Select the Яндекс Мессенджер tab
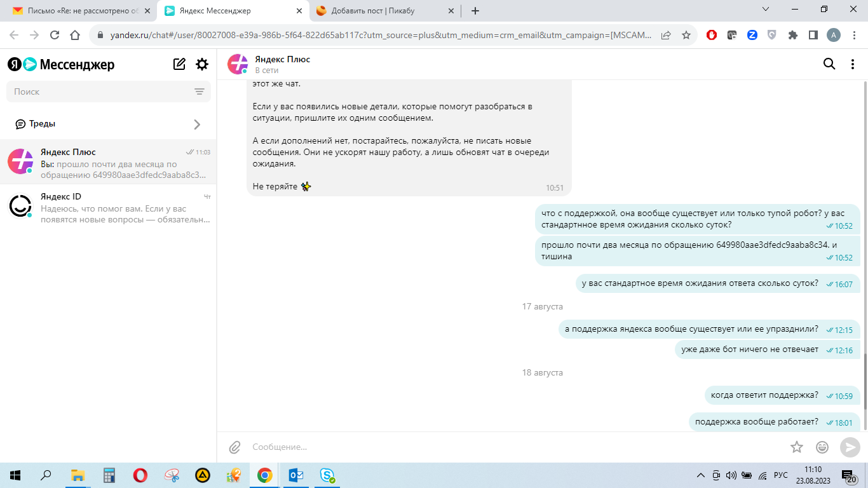Screen dimensions: 868x488 click(232, 11)
